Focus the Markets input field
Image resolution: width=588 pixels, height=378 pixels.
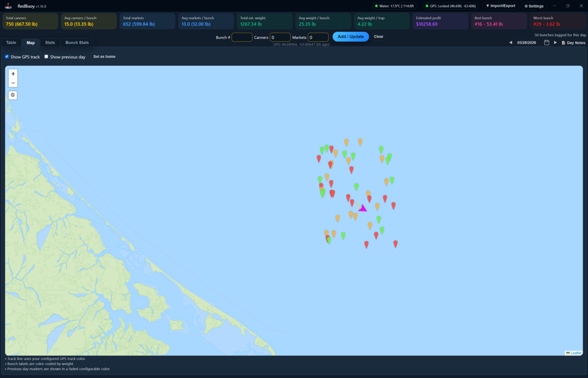tap(318, 37)
